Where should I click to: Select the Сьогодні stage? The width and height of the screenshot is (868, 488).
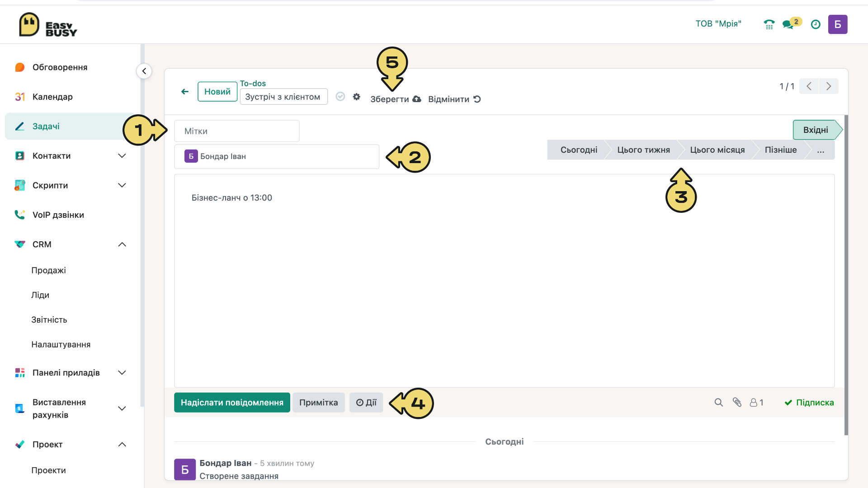tap(579, 150)
